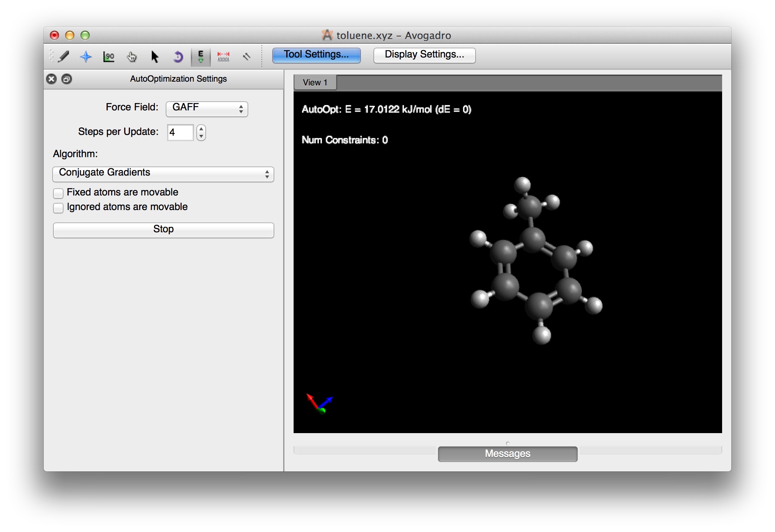This screenshot has height=532, width=775.
Task: Toggle the Auto Optimization E tool
Action: pyautogui.click(x=200, y=57)
